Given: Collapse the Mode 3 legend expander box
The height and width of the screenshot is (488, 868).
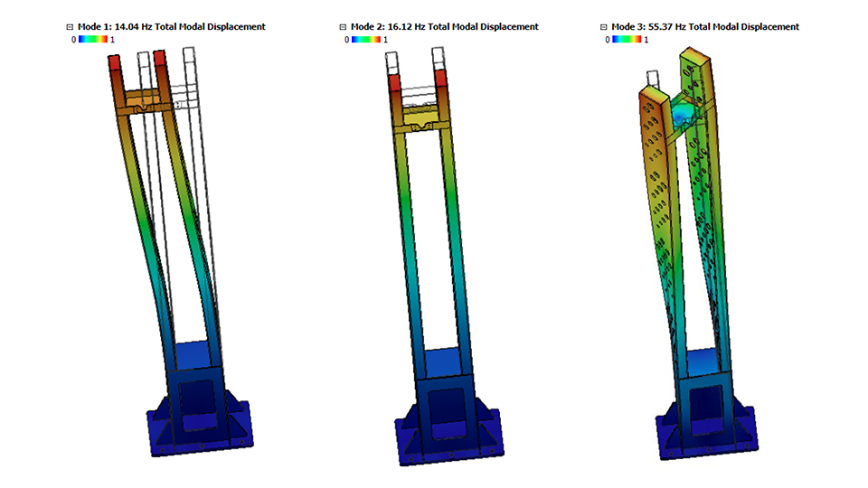Looking at the screenshot, I should 604,27.
